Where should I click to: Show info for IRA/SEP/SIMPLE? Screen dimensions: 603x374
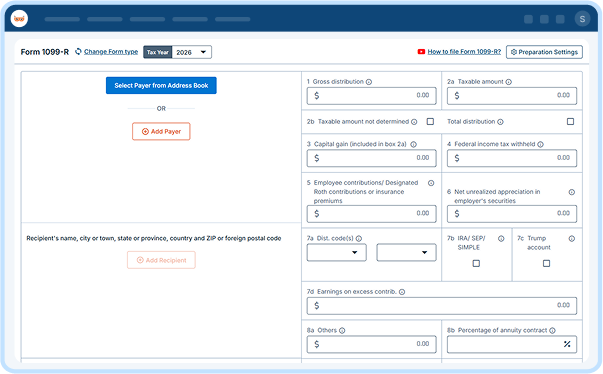pos(501,239)
